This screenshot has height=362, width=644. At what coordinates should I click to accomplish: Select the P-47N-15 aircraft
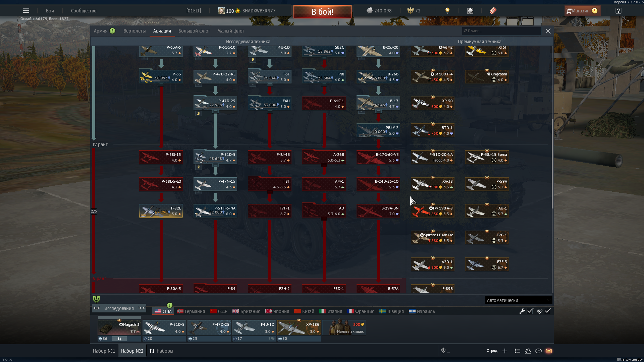[x=215, y=184]
